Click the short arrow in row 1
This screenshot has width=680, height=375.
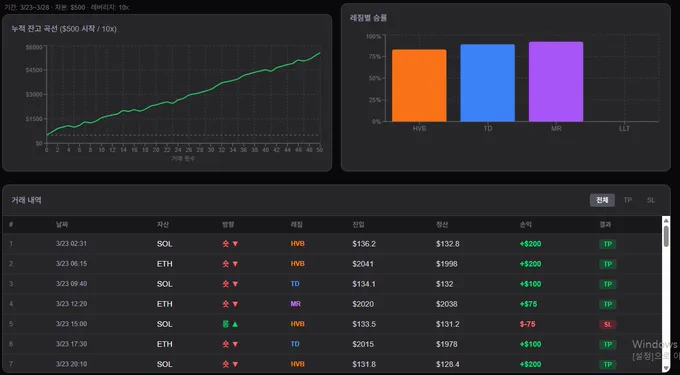(235, 244)
